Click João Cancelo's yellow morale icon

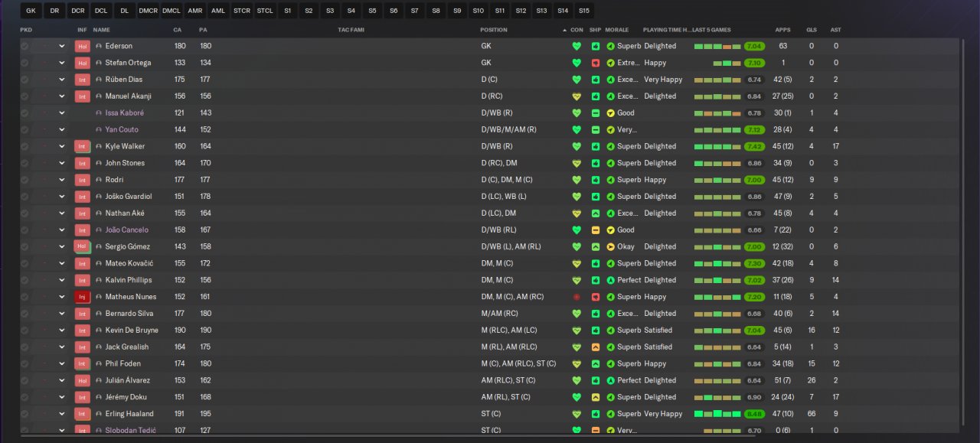pyautogui.click(x=610, y=230)
